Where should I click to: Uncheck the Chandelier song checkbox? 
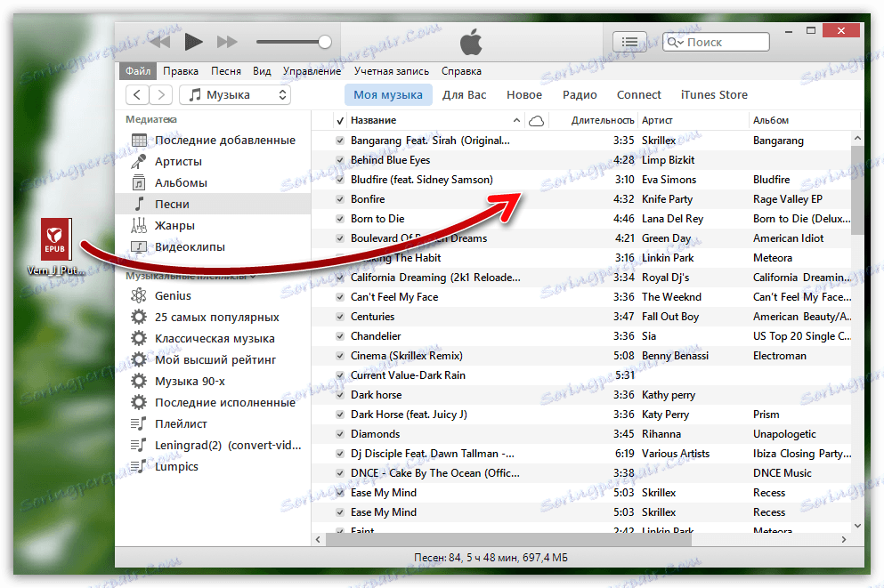tap(340, 336)
